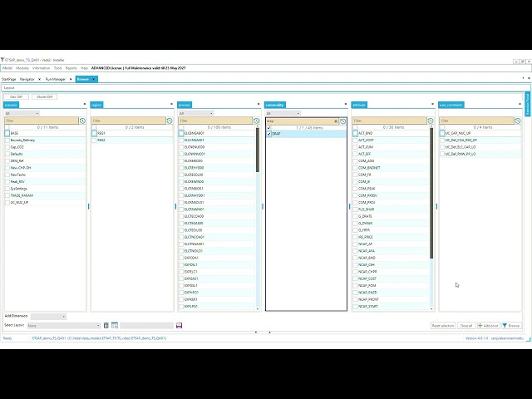Click the process list scroll-down arrow

point(258,308)
